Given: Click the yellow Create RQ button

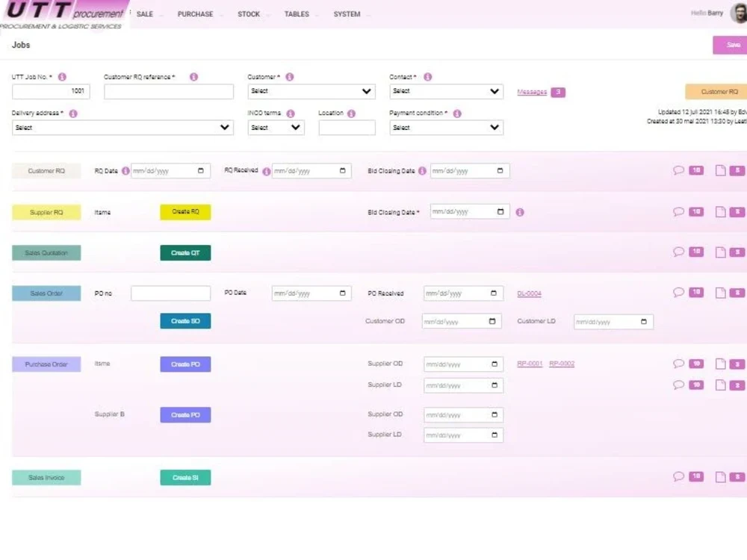Looking at the screenshot, I should point(185,212).
